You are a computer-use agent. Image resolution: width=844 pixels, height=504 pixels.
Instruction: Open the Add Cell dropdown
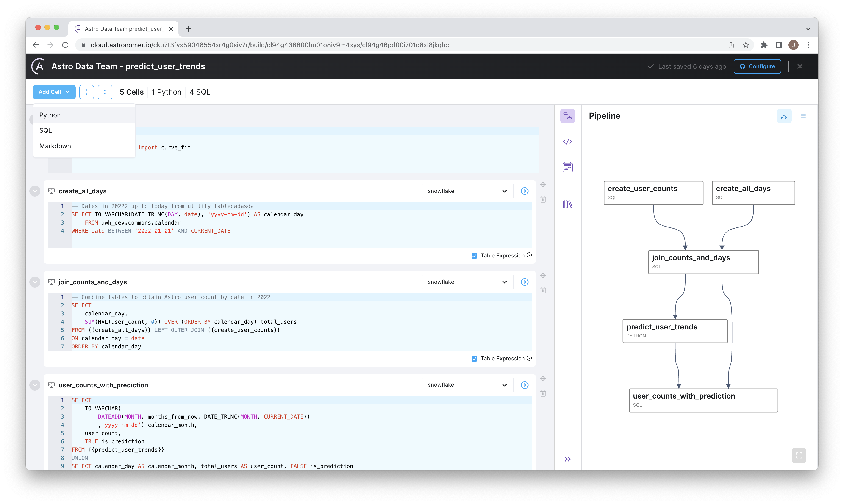click(54, 92)
